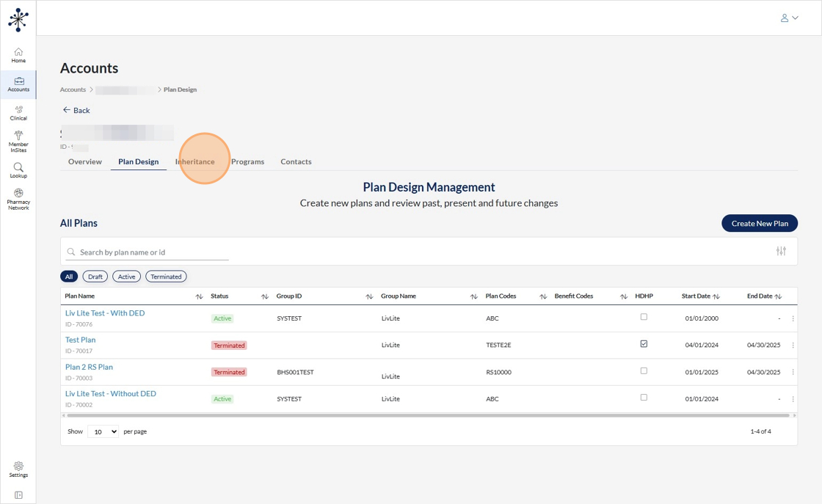Open Settings gear in sidebar
The image size is (822, 504).
(x=18, y=470)
